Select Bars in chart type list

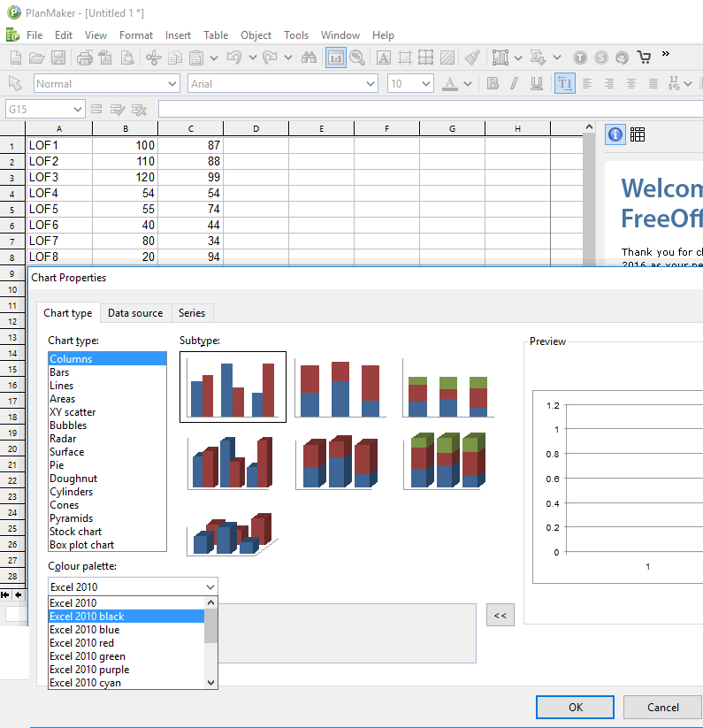[107, 372]
